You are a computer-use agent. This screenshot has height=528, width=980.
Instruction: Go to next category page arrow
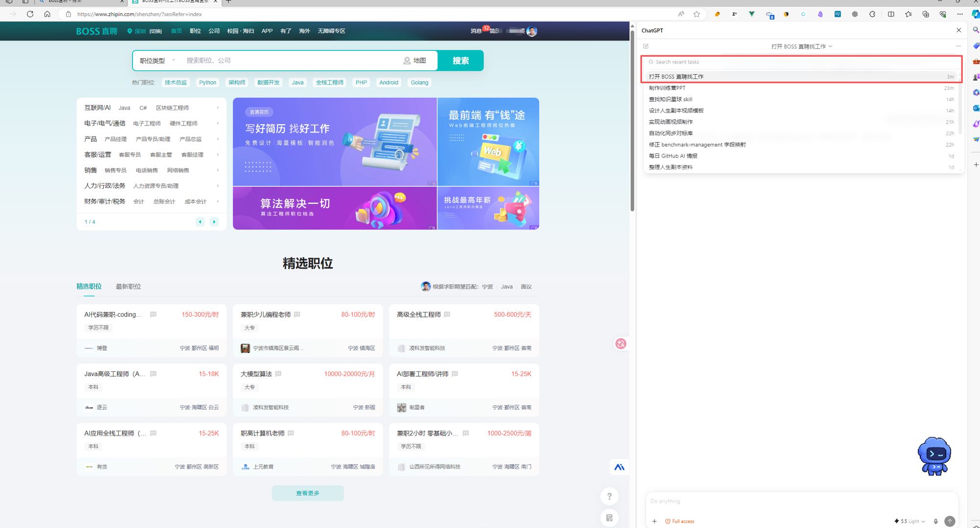click(x=214, y=222)
